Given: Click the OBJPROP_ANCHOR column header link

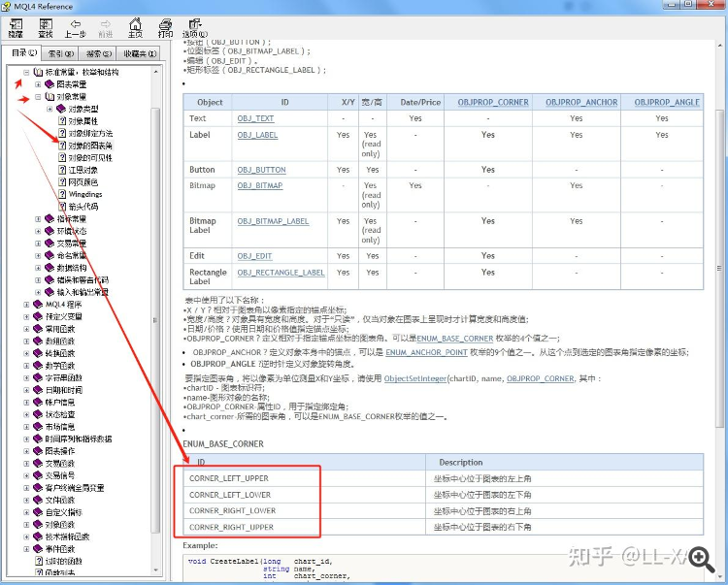Looking at the screenshot, I should 581,102.
